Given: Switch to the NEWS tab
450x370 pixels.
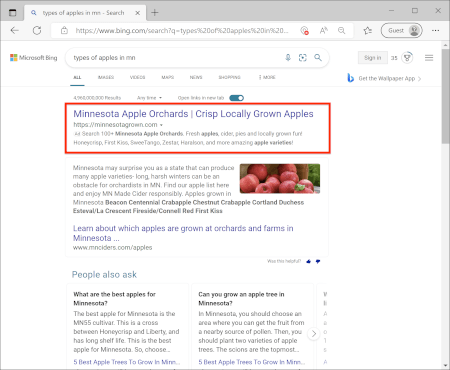Looking at the screenshot, I should pyautogui.click(x=196, y=77).
